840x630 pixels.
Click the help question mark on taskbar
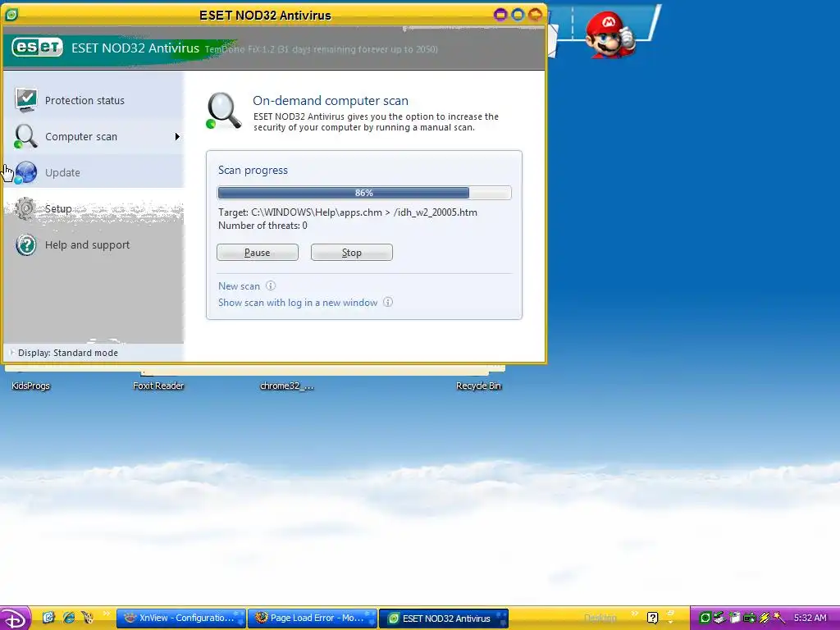pyautogui.click(x=652, y=618)
